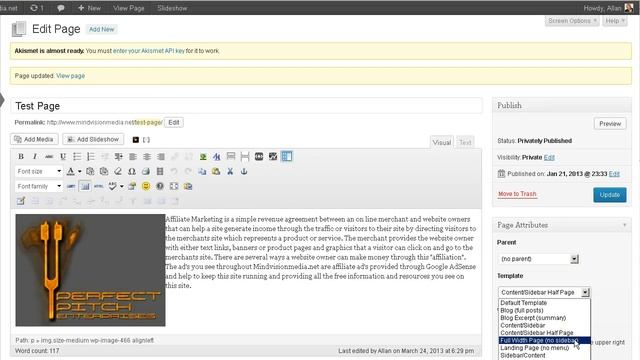Toggle the kitchen sink toolbar icon

287,156
